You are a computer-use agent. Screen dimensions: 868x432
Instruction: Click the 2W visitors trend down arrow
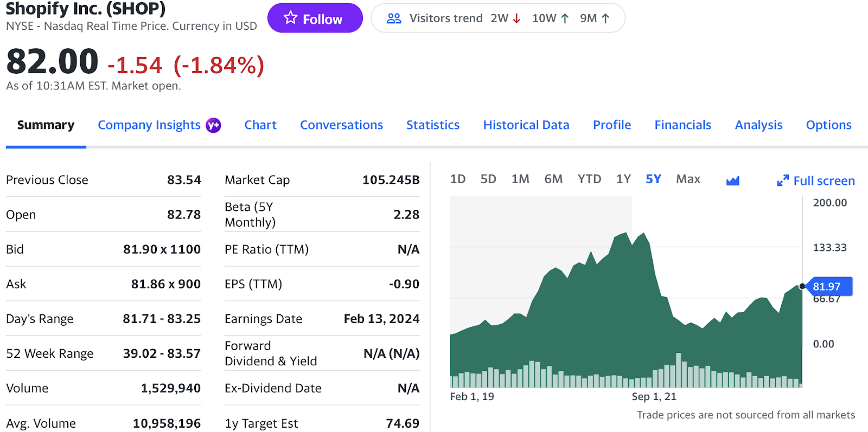tap(516, 18)
